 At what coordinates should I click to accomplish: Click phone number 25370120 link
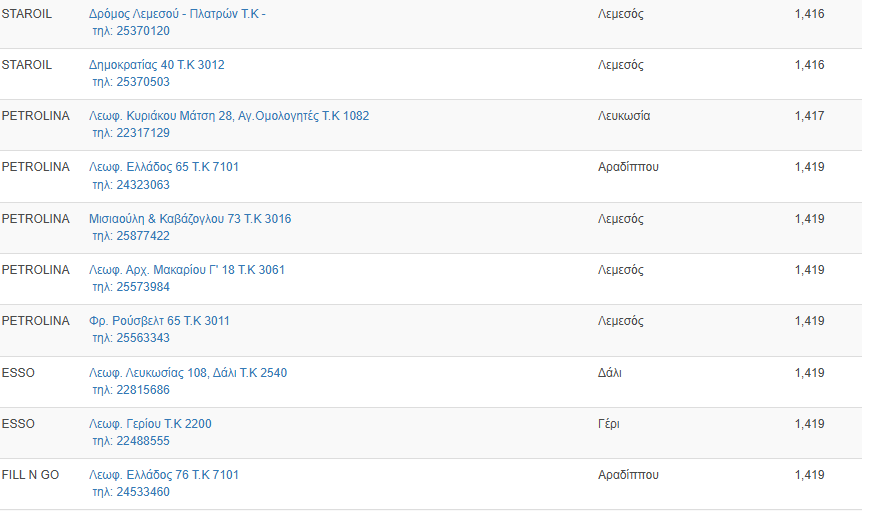point(131,31)
